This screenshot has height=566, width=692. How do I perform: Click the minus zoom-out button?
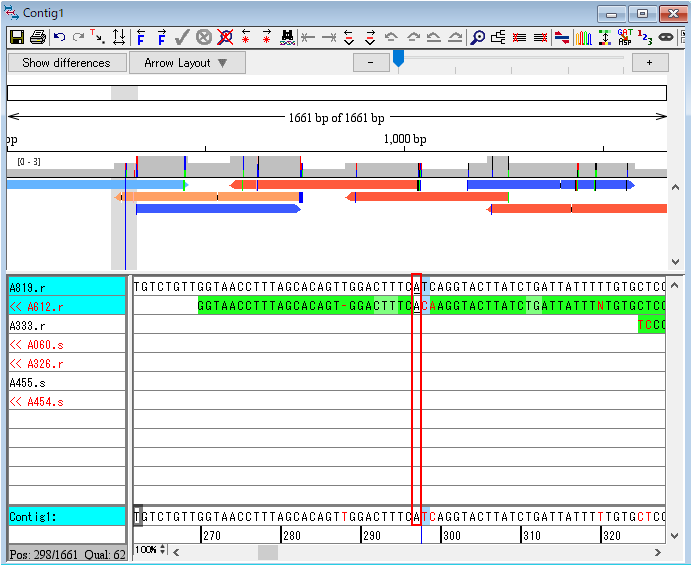[x=371, y=63]
